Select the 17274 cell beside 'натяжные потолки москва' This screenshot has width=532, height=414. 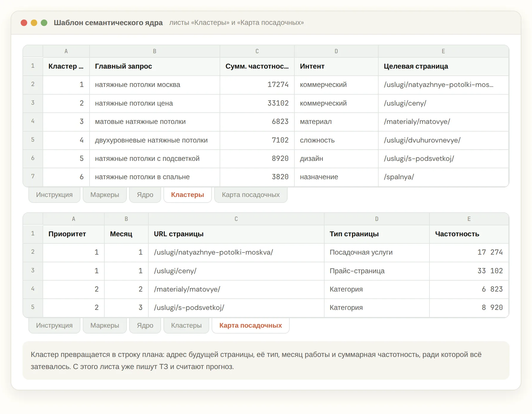click(257, 85)
